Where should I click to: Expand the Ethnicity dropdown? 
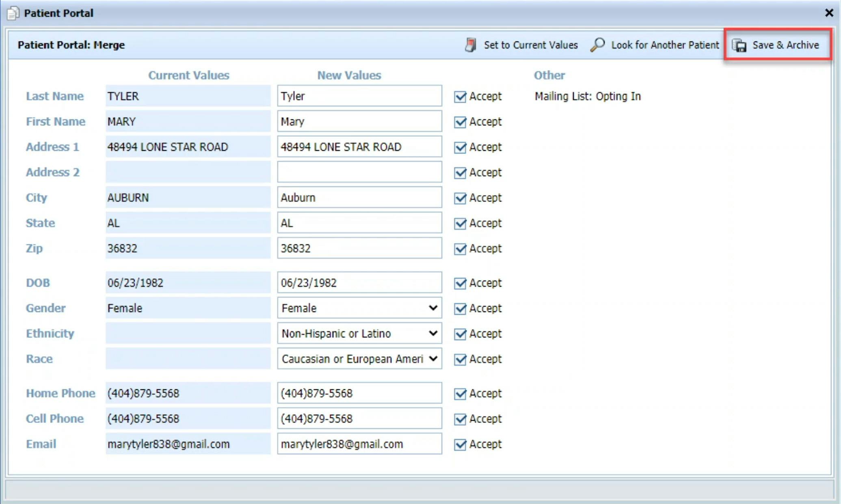433,334
